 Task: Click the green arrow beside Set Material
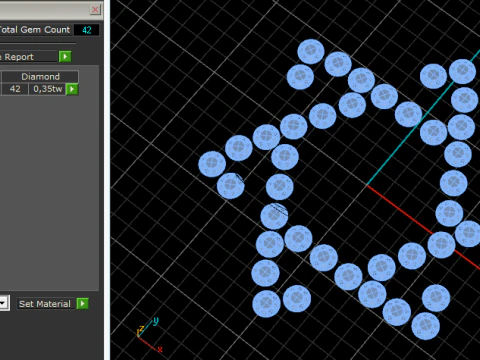click(x=82, y=303)
